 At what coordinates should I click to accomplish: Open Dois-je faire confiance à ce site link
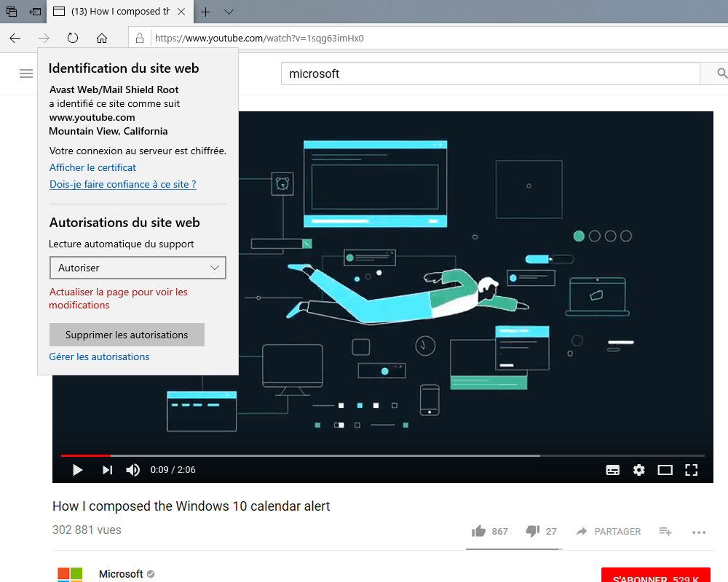[x=123, y=184]
